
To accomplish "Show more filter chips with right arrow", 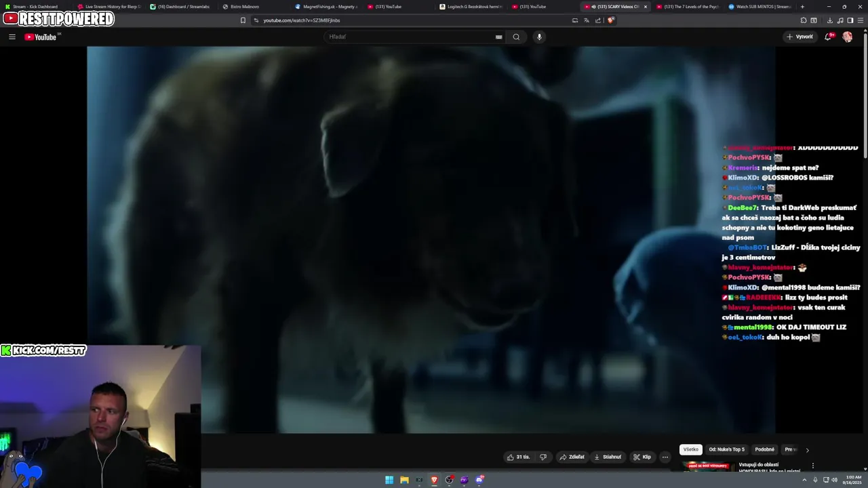I will 807,450.
